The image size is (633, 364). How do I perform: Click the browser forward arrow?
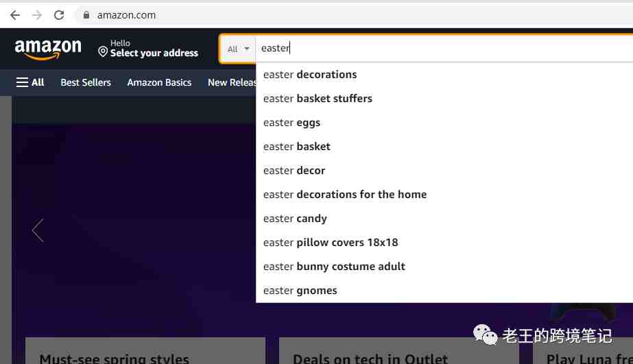point(37,15)
